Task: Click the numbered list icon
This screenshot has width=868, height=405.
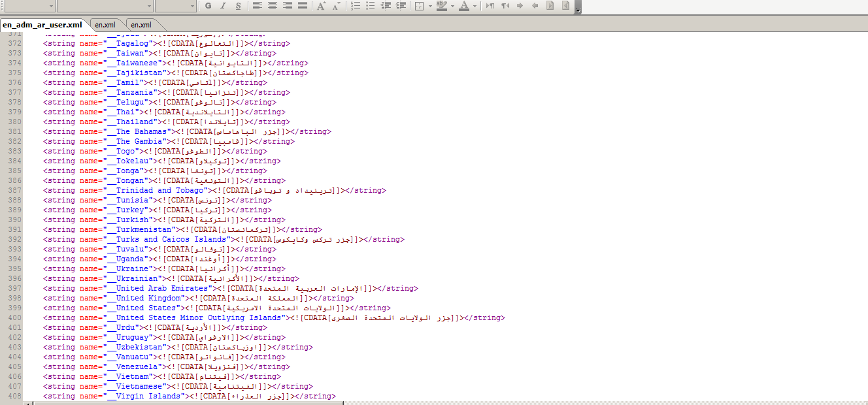Action: 356,6
